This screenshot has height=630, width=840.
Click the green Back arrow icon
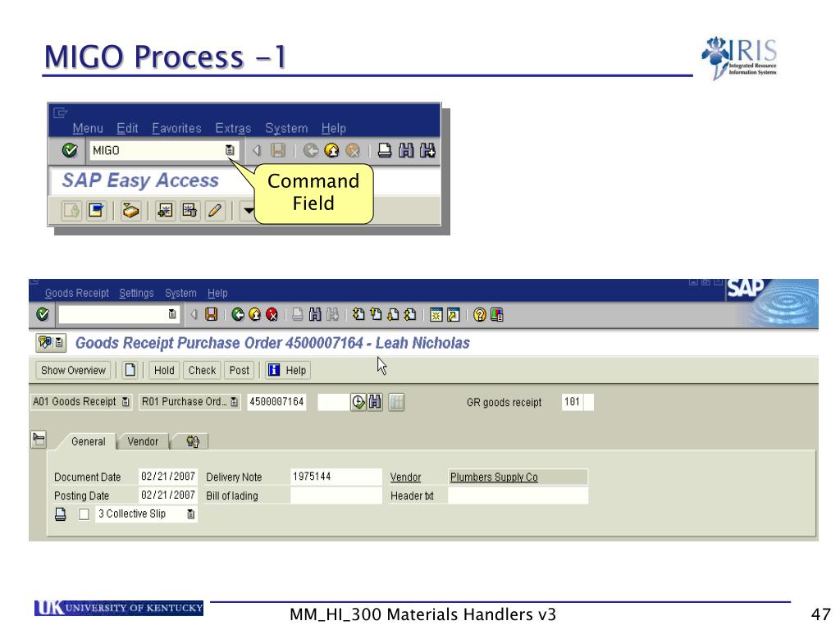238,314
